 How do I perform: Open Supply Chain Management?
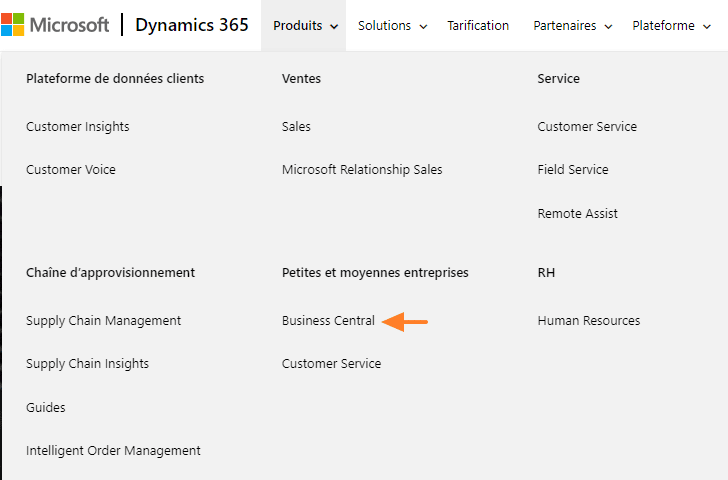click(104, 321)
